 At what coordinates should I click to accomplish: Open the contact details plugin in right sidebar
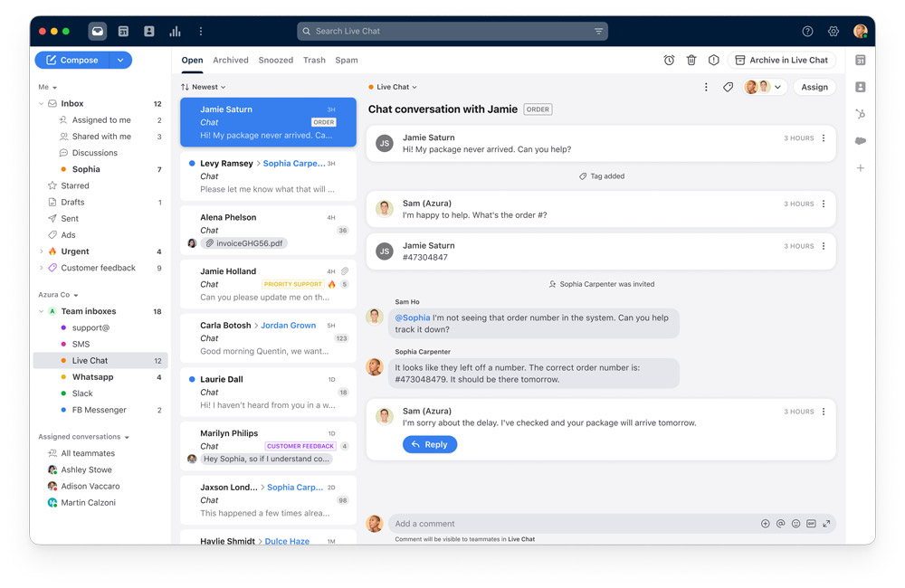click(x=861, y=87)
